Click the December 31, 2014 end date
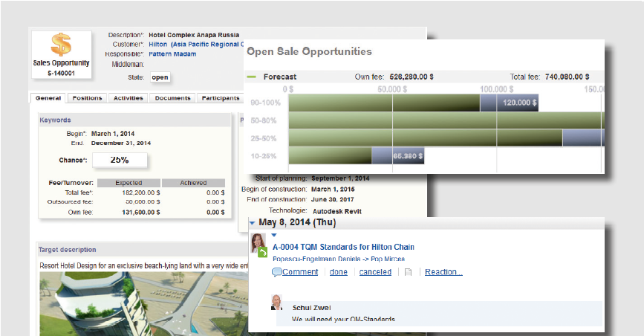644x336 pixels. 121,143
